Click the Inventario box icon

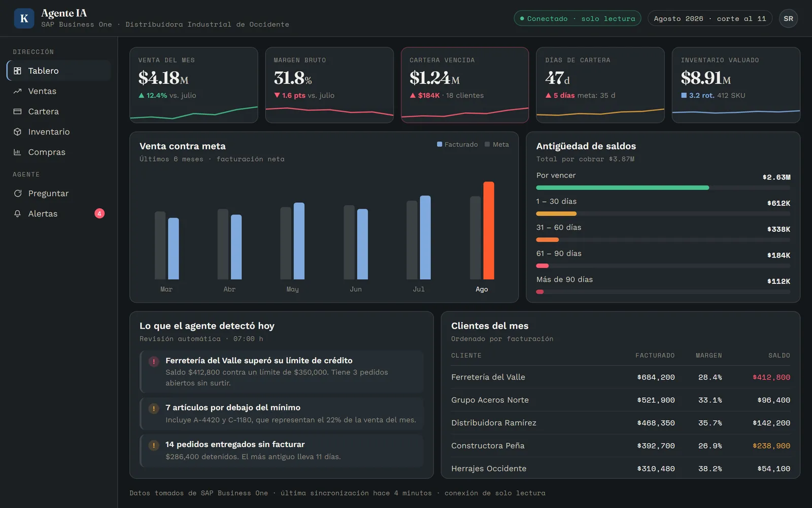(17, 132)
